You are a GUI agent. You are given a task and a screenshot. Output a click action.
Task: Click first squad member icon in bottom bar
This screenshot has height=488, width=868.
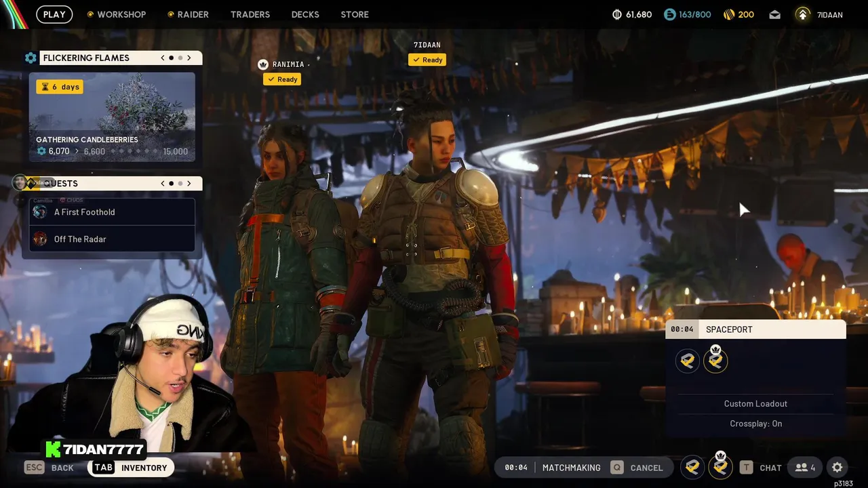(692, 467)
